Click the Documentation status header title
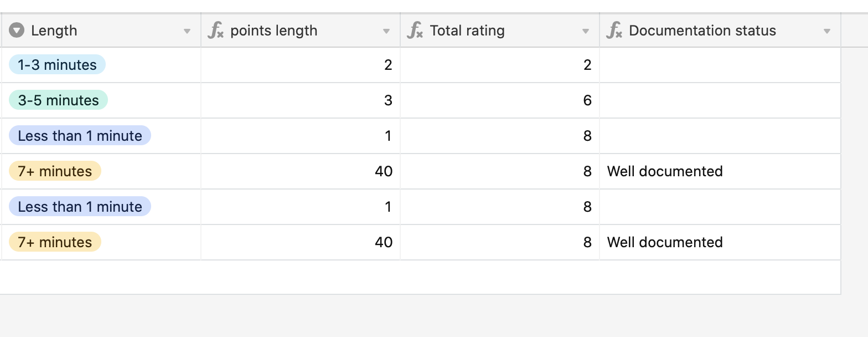The height and width of the screenshot is (337, 868). pos(702,30)
